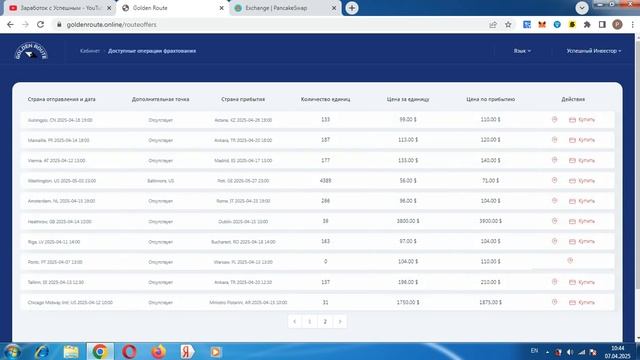Click the Кабинет breadcrumb link
The height and width of the screenshot is (360, 640).
click(x=90, y=51)
